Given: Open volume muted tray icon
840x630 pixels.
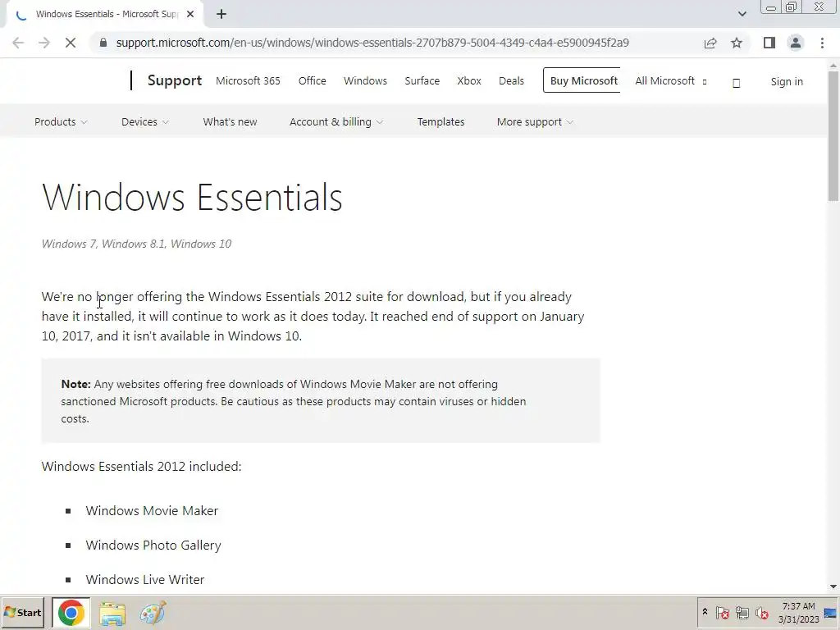Looking at the screenshot, I should 761,612.
